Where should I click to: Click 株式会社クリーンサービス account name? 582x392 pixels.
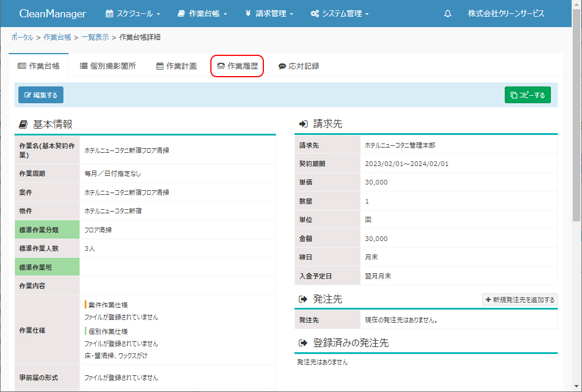506,14
